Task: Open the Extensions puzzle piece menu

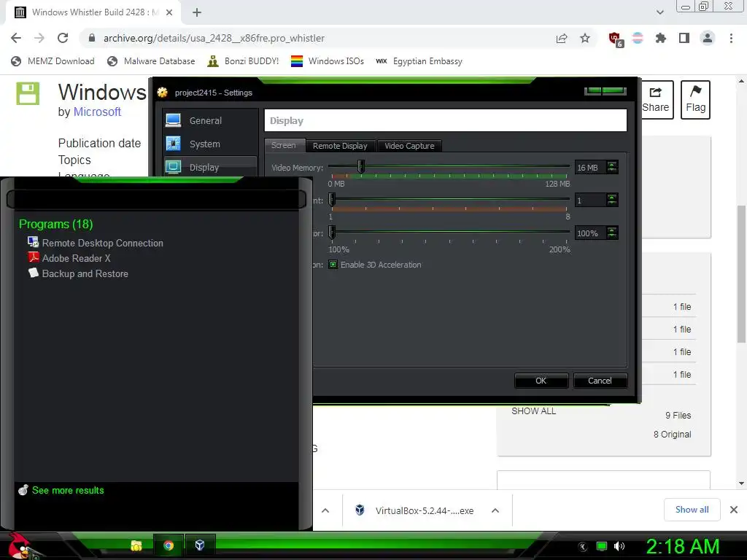Action: pos(660,38)
